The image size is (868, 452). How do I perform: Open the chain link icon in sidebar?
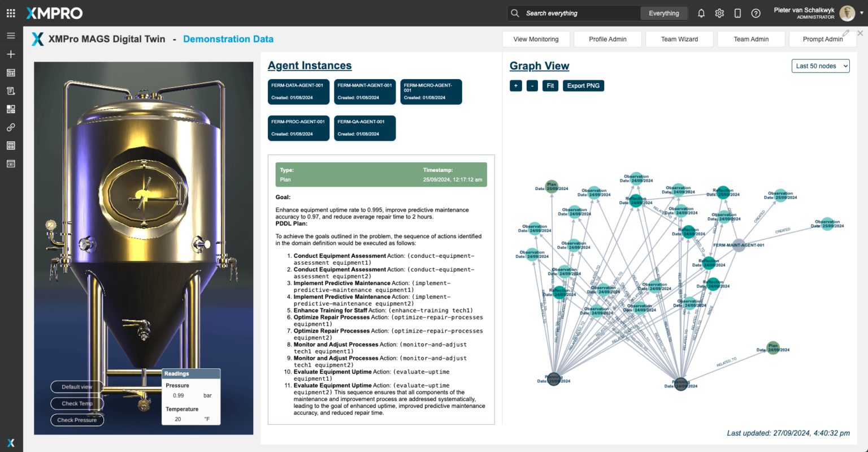(x=11, y=127)
